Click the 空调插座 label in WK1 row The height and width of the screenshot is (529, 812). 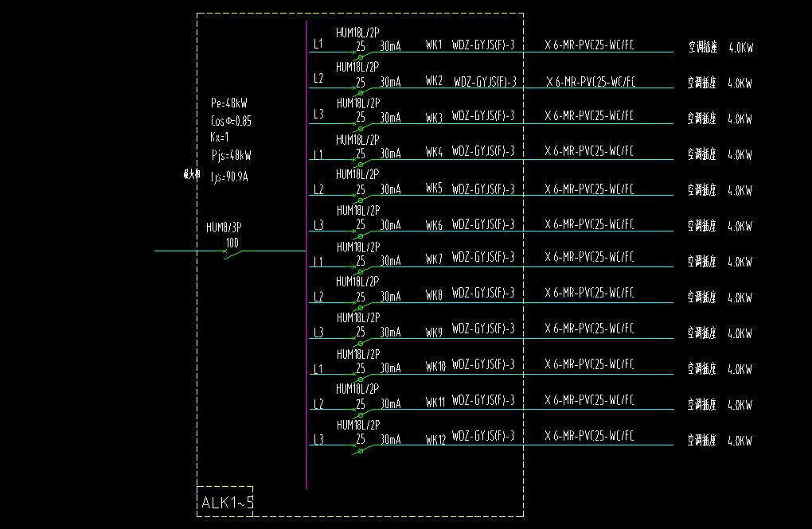(x=703, y=47)
